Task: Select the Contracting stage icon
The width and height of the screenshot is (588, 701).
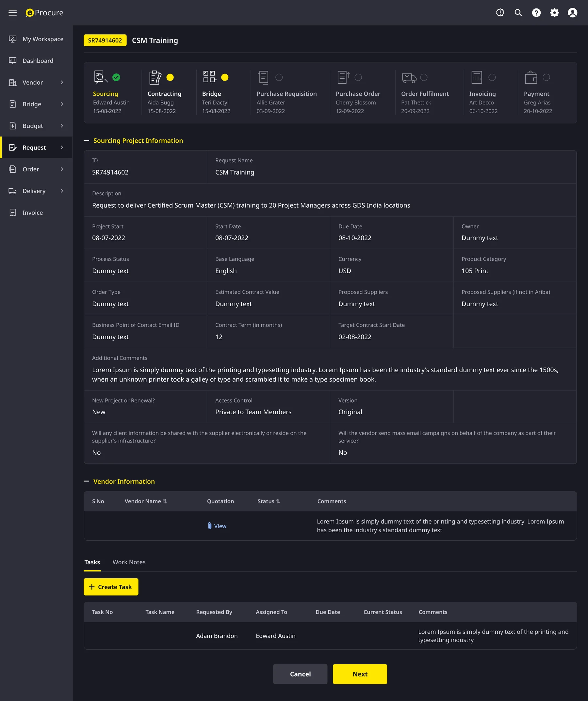Action: pos(155,77)
